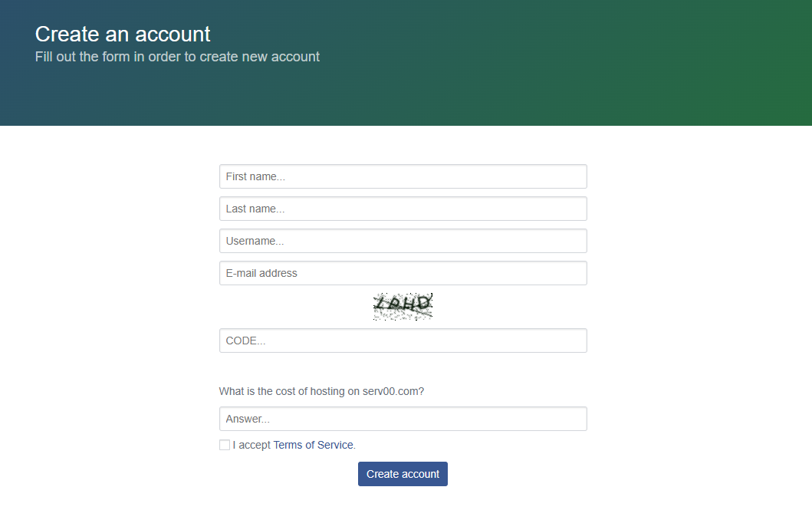Click the "First name..." placeholder text

tap(255, 176)
